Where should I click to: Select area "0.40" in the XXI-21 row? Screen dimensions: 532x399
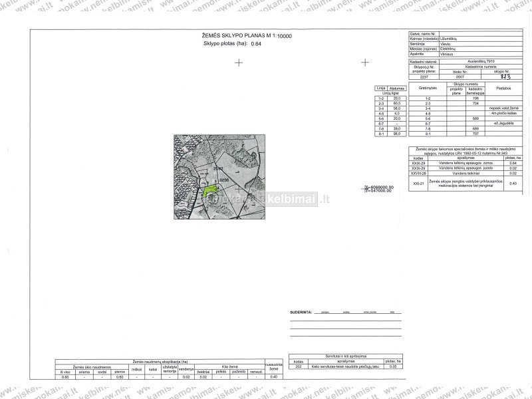(513, 184)
